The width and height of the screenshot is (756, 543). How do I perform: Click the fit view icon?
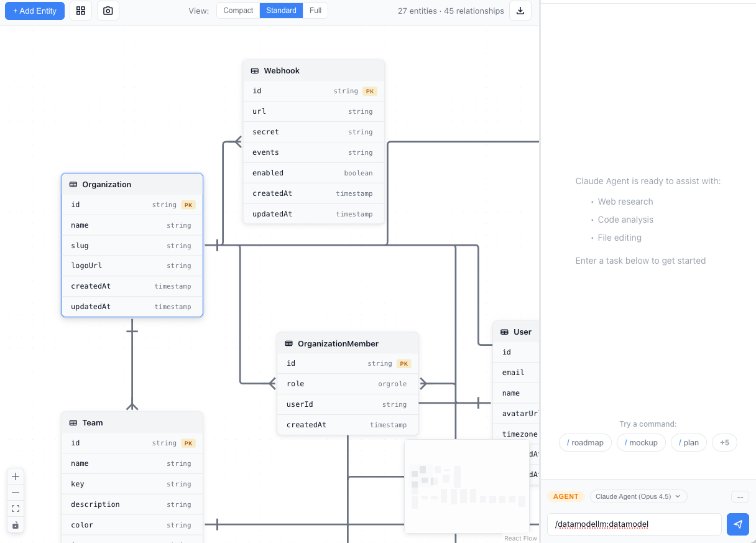coord(16,509)
